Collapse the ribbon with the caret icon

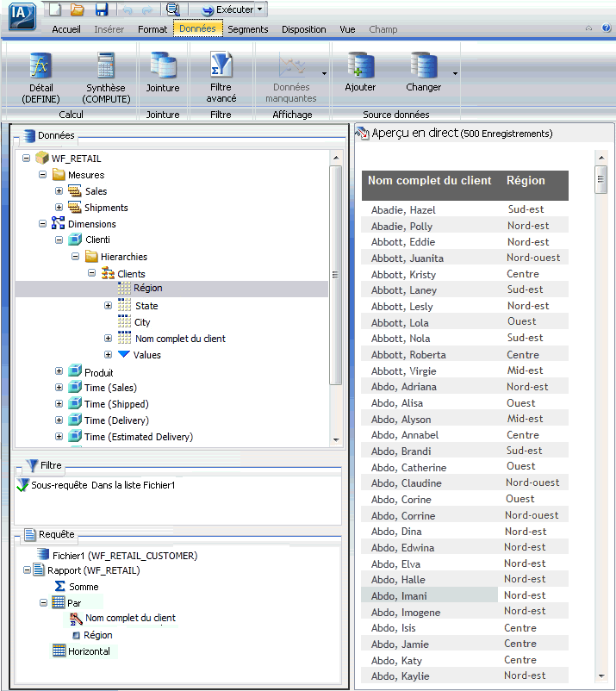click(588, 28)
